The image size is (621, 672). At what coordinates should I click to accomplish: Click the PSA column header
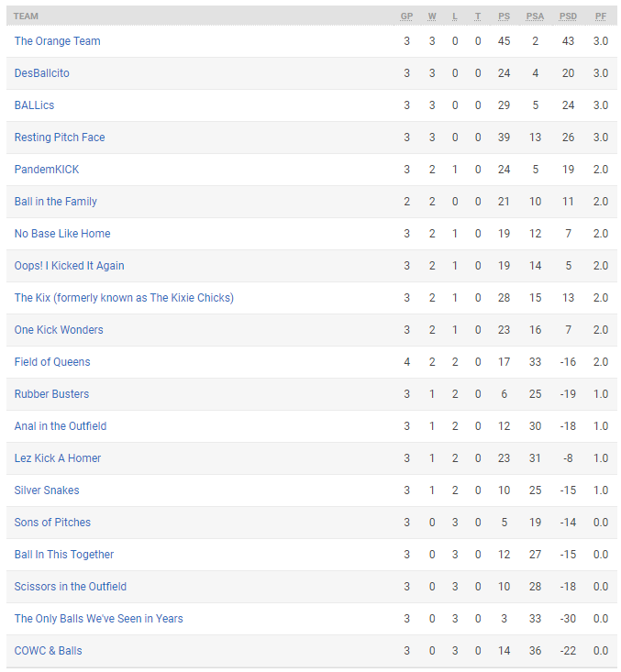535,17
